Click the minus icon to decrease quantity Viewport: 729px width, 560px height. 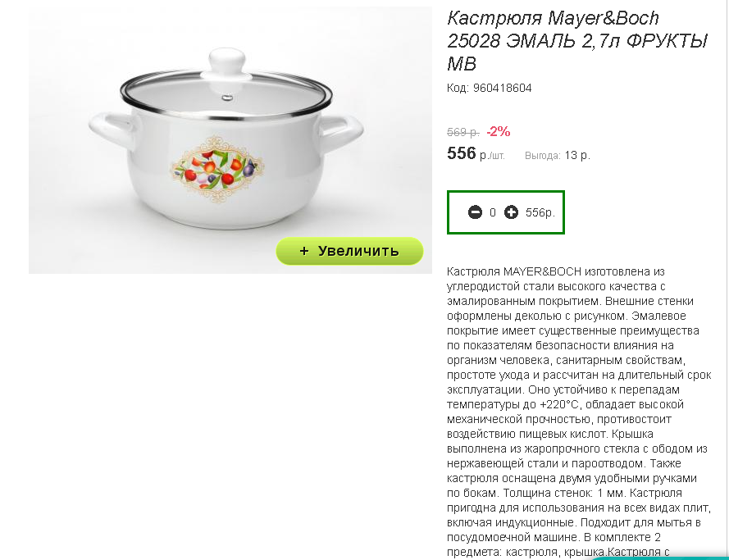475,212
